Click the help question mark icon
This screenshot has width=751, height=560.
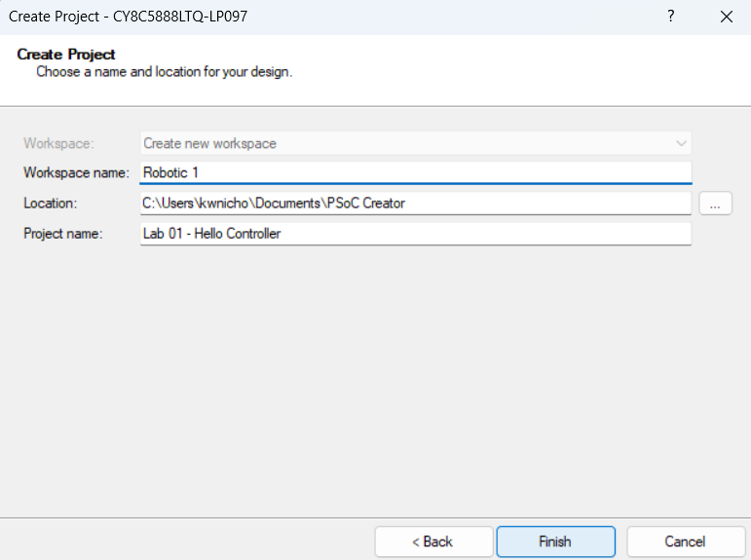pos(670,17)
